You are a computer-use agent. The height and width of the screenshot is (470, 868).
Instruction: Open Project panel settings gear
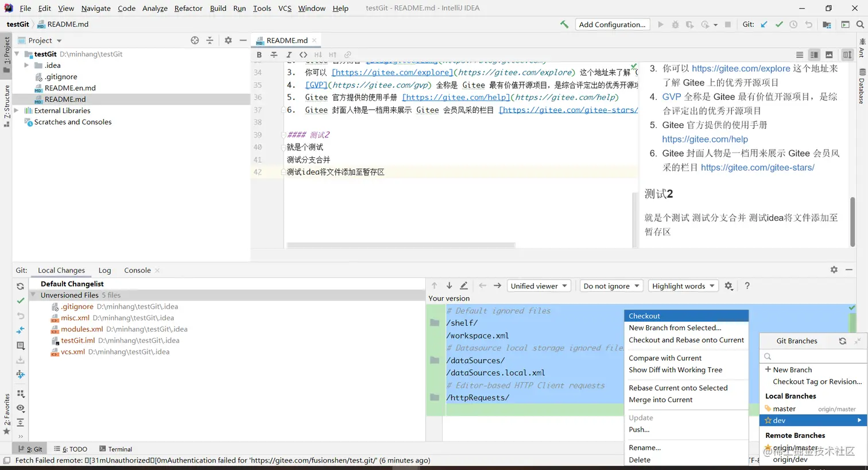click(x=228, y=40)
